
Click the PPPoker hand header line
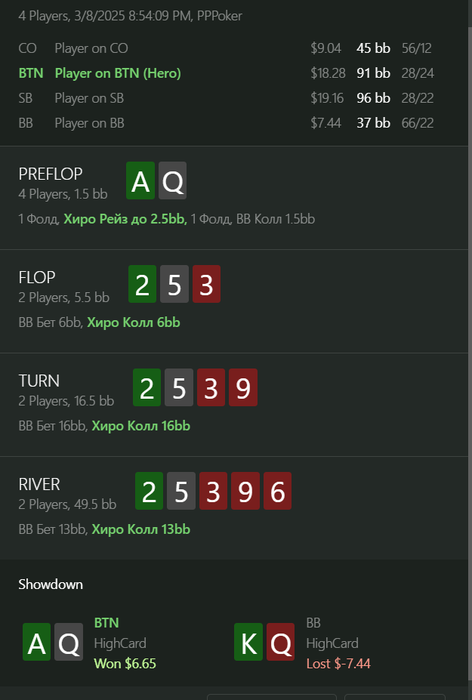click(x=130, y=16)
